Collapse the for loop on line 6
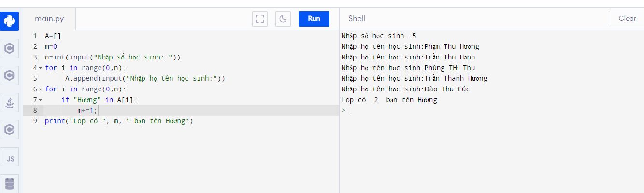 click(x=40, y=89)
